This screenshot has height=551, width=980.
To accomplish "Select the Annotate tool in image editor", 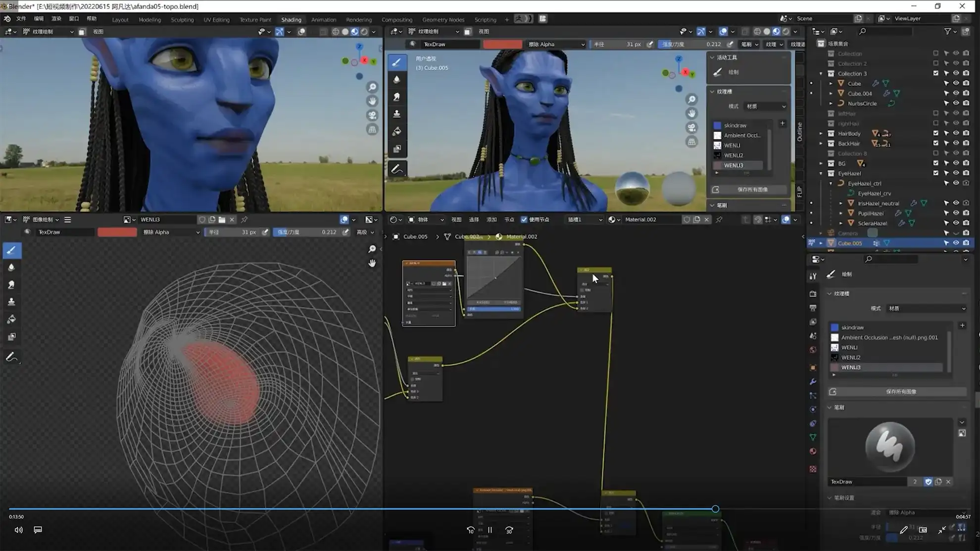I will pos(11,357).
